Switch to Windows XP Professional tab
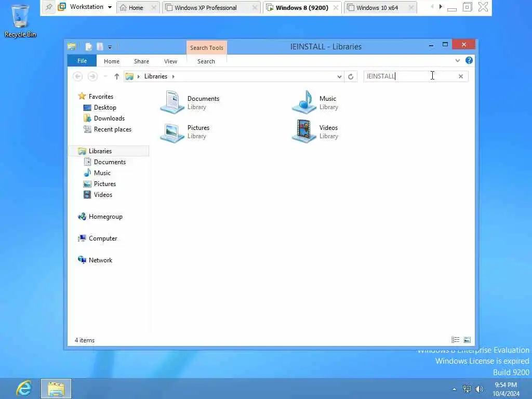 click(x=206, y=7)
